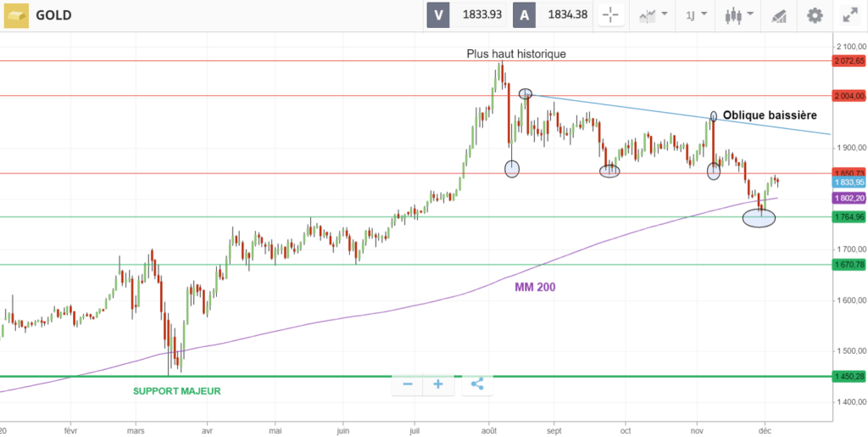Click the 1 670,78 support label
Screen dimensions: 868x437
tap(849, 265)
